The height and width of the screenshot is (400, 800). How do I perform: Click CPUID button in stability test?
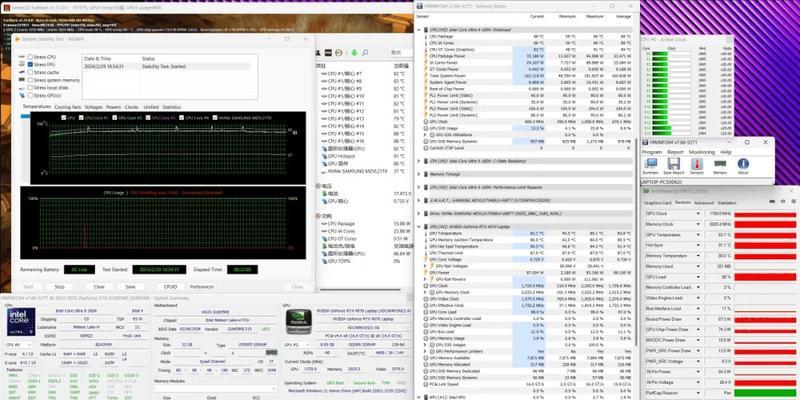170,287
